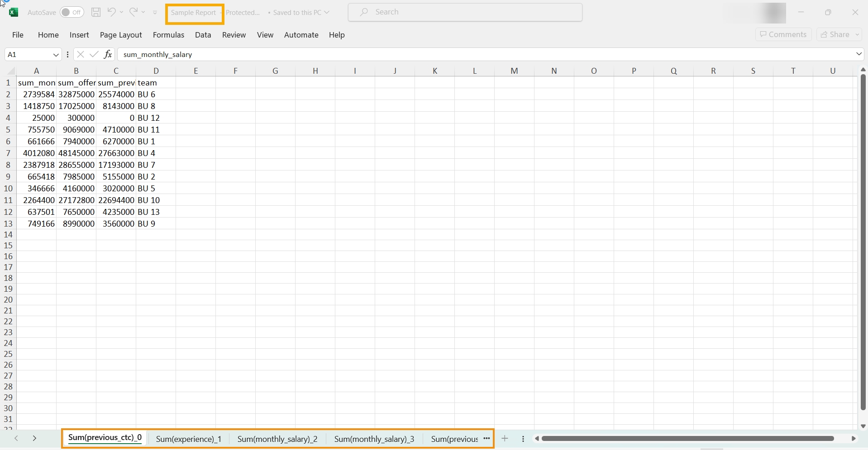Open Customize Quick Access Toolbar menu
This screenshot has width=868, height=450.
tap(155, 13)
